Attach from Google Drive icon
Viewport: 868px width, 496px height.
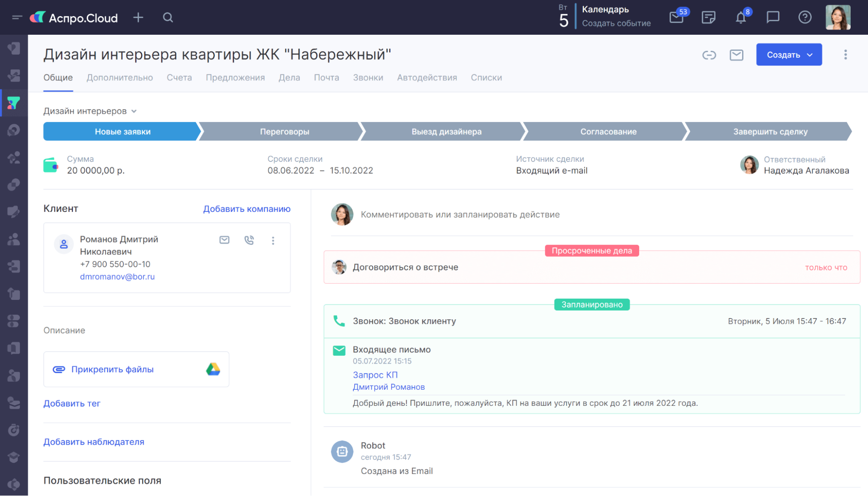(x=213, y=369)
